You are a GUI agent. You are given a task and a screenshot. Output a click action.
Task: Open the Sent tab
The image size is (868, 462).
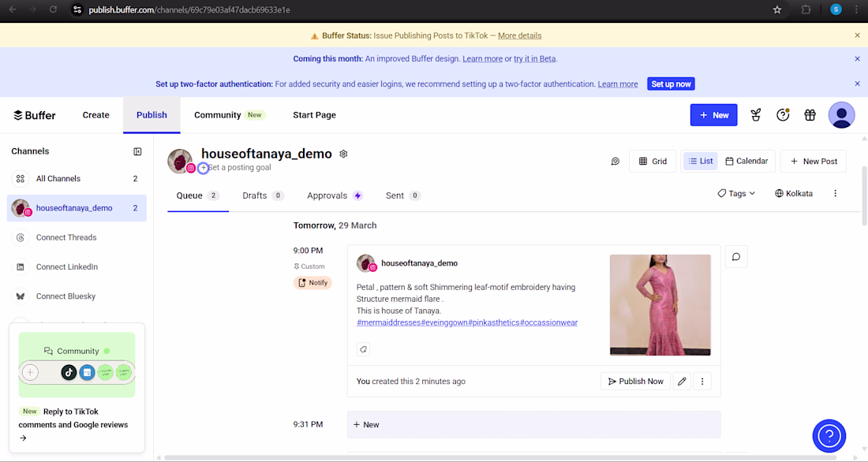click(x=403, y=196)
